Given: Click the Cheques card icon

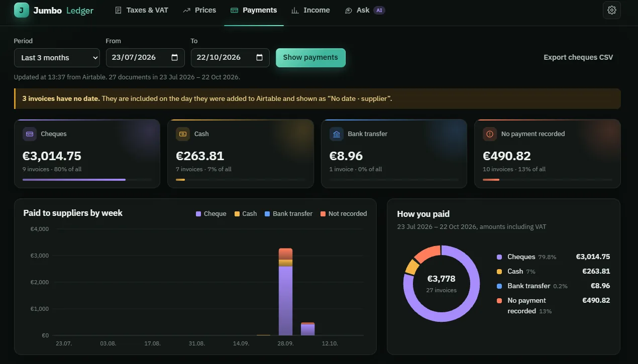Looking at the screenshot, I should pos(30,134).
